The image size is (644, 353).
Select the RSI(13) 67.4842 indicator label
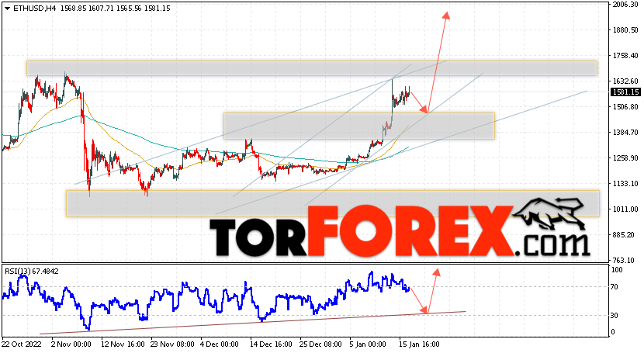(x=32, y=272)
